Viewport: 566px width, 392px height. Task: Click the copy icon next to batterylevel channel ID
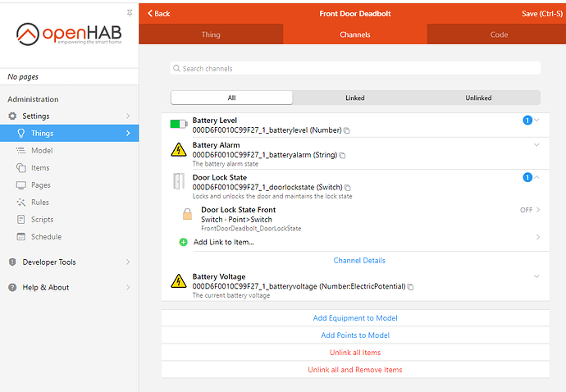(347, 130)
